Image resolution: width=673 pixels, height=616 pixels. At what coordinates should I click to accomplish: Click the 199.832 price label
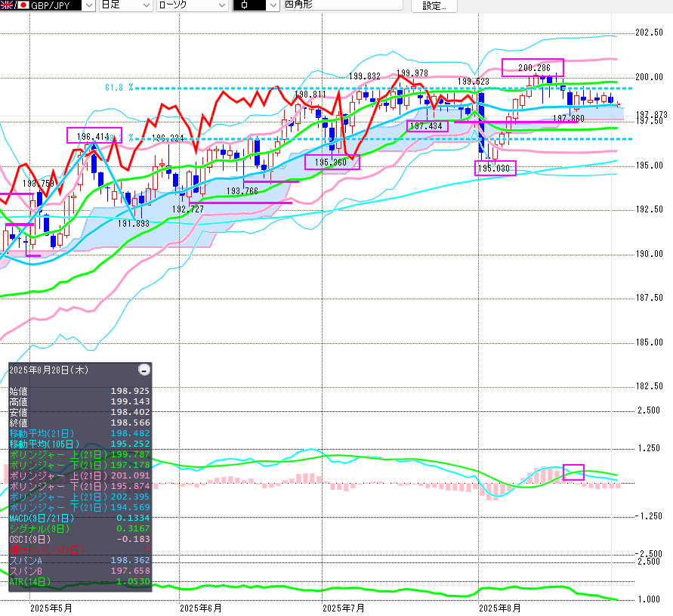364,76
